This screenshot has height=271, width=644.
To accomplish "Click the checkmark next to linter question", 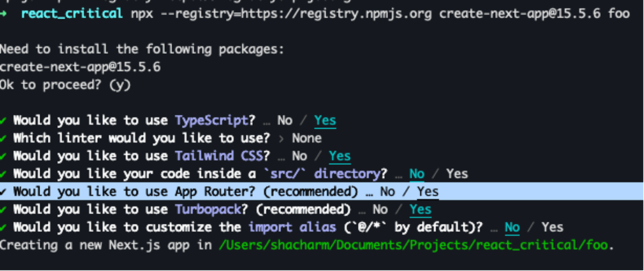I will (x=3, y=138).
